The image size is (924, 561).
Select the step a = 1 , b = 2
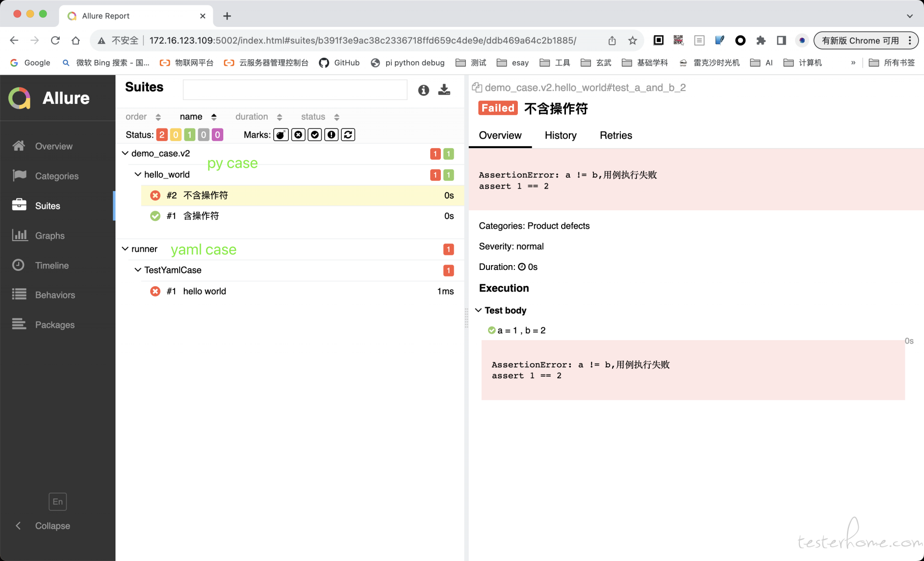(x=521, y=331)
